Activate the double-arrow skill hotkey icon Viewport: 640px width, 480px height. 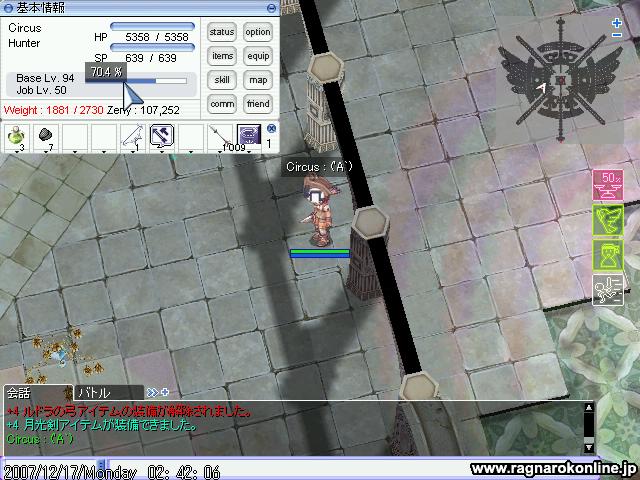click(x=162, y=136)
